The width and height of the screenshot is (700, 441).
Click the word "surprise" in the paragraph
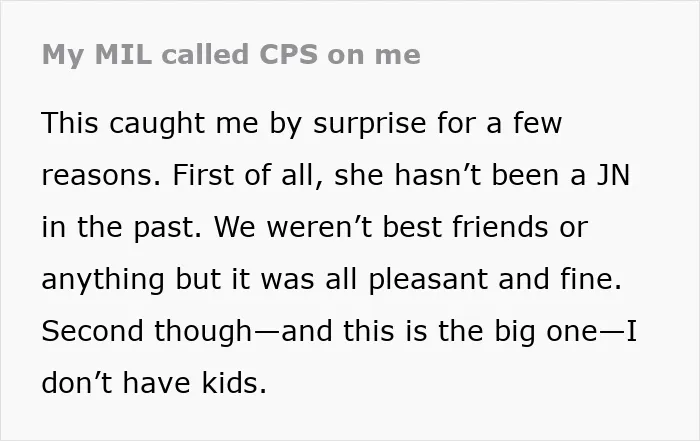tap(370, 124)
